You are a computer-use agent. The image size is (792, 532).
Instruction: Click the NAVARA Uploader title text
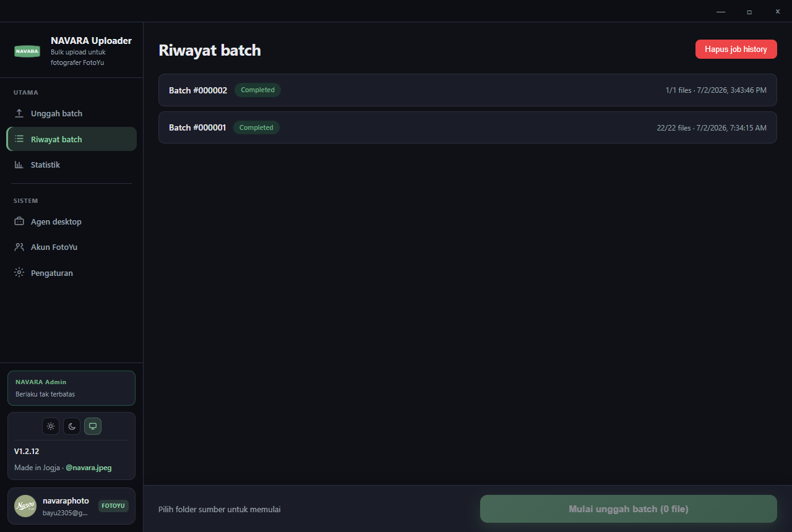[x=91, y=41]
